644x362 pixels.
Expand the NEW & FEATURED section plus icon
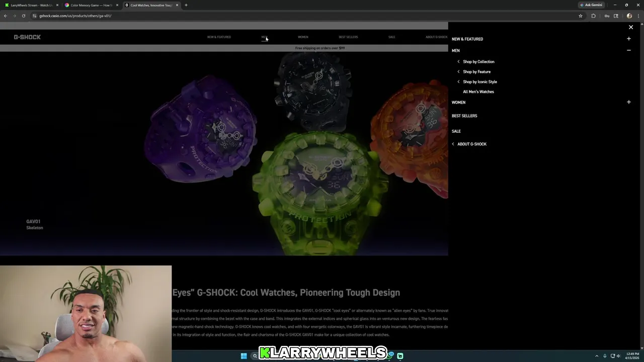pyautogui.click(x=628, y=39)
